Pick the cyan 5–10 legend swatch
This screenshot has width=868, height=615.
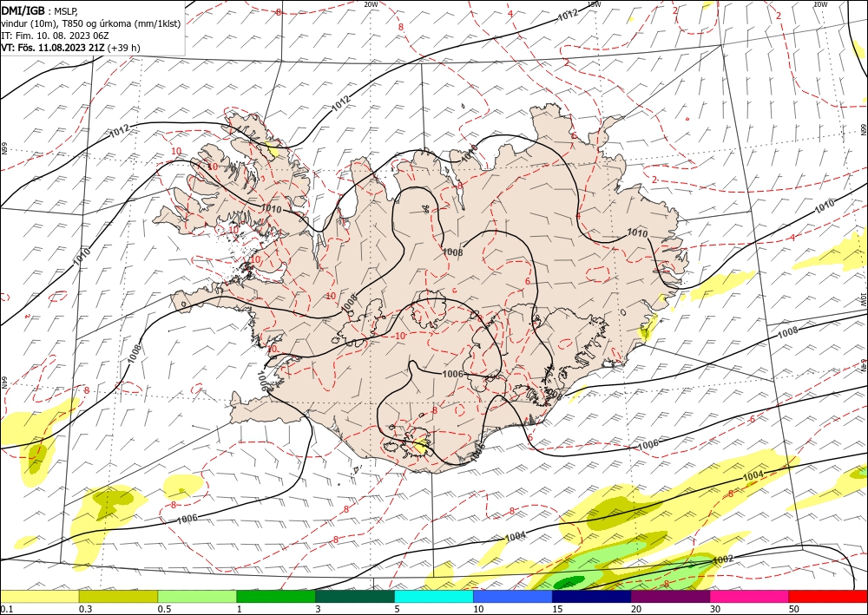(434, 596)
